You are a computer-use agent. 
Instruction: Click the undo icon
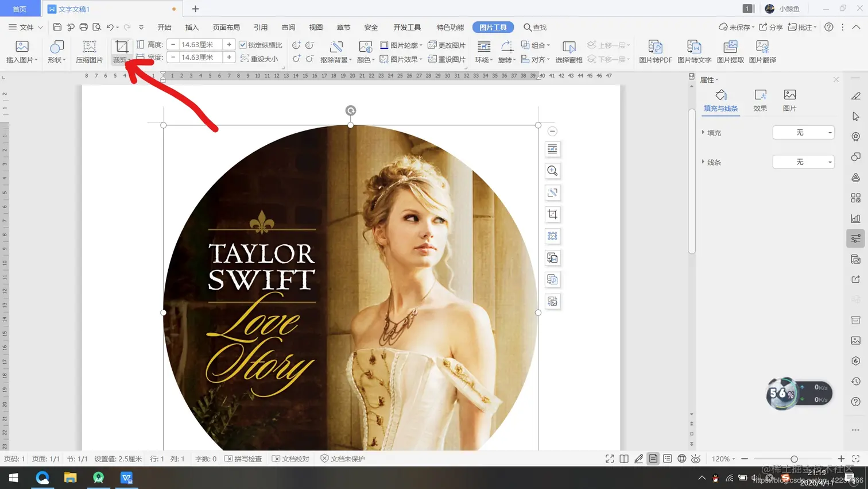(110, 27)
